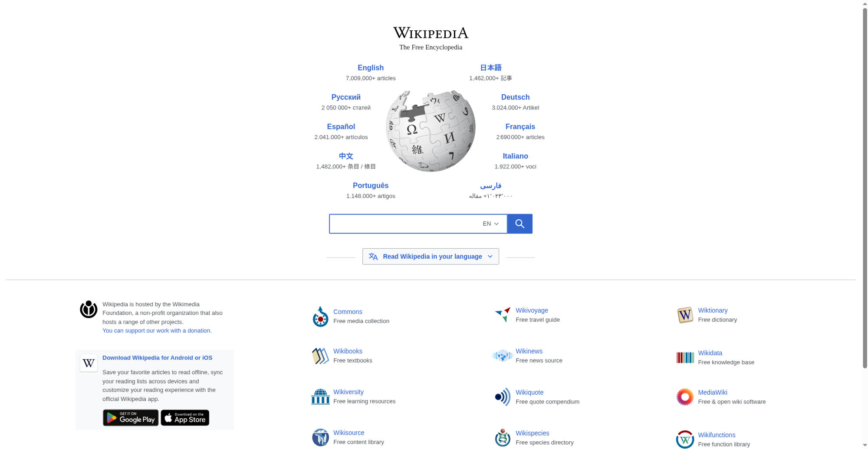Click the Wikimedia Foundation logo icon
This screenshot has width=868, height=449.
pyautogui.click(x=89, y=309)
